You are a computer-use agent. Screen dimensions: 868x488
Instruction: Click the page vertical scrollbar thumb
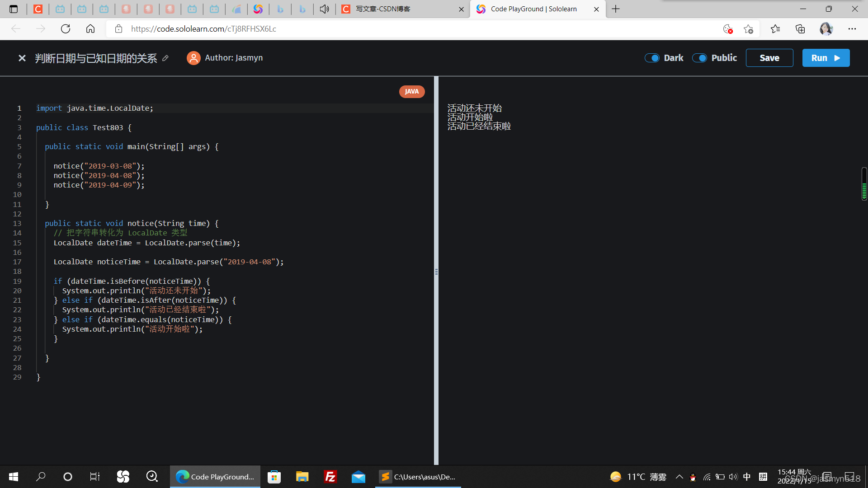pyautogui.click(x=864, y=183)
